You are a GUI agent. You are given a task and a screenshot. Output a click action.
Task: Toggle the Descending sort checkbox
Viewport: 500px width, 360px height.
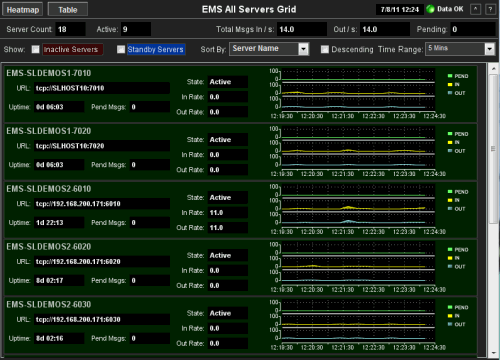click(x=325, y=49)
